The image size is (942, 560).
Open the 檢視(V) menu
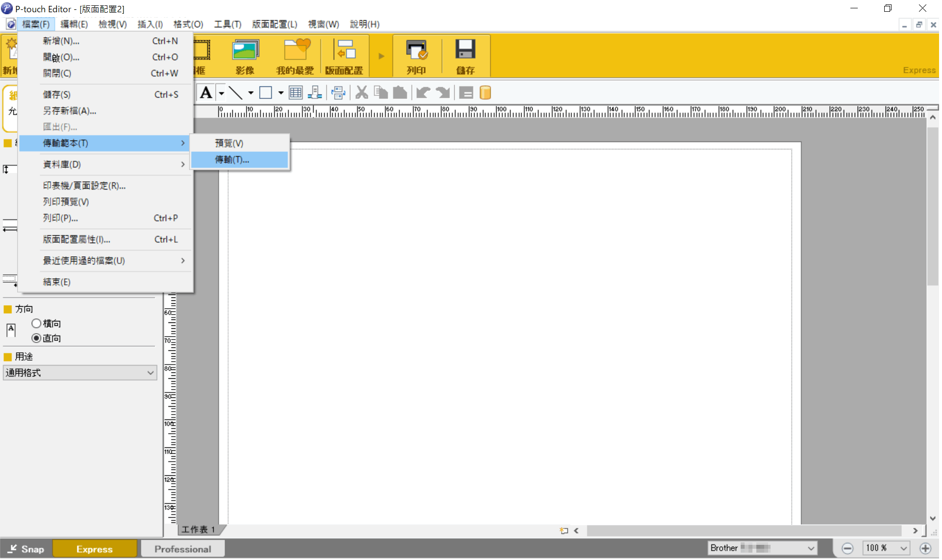(x=113, y=24)
